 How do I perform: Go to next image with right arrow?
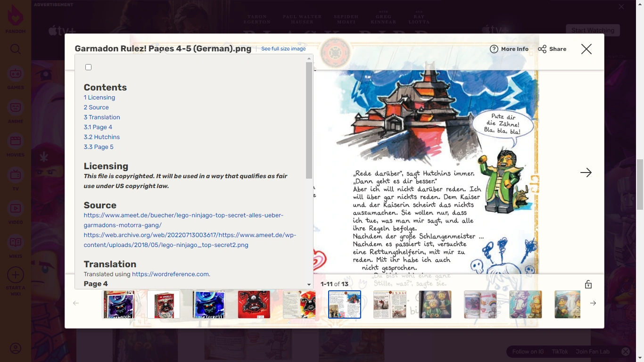pyautogui.click(x=586, y=173)
